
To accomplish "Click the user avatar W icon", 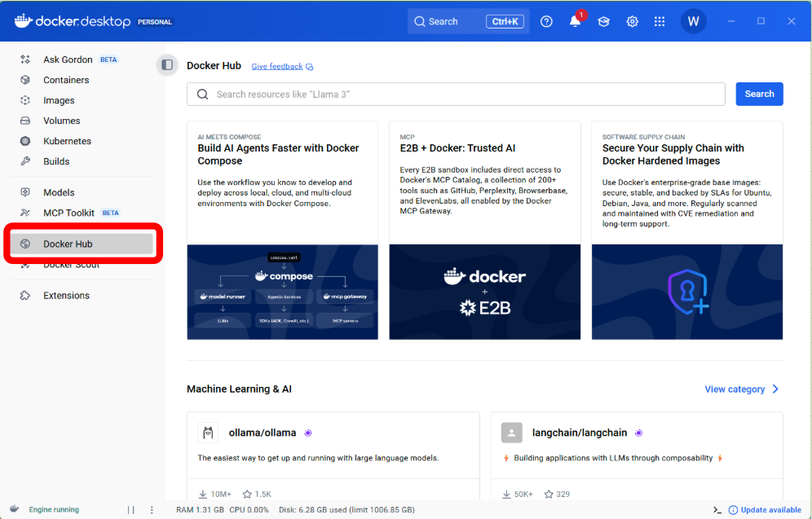I will pos(694,21).
